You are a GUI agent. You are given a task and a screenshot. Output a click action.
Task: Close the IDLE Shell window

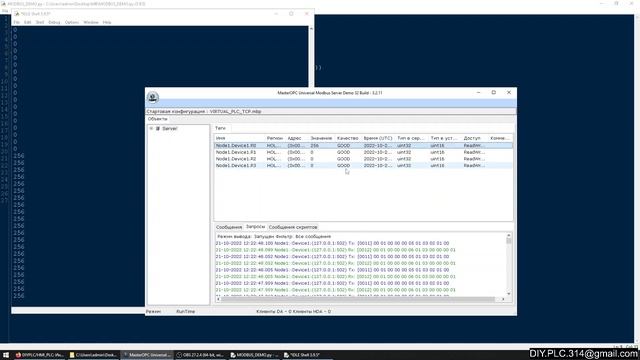click(x=307, y=14)
